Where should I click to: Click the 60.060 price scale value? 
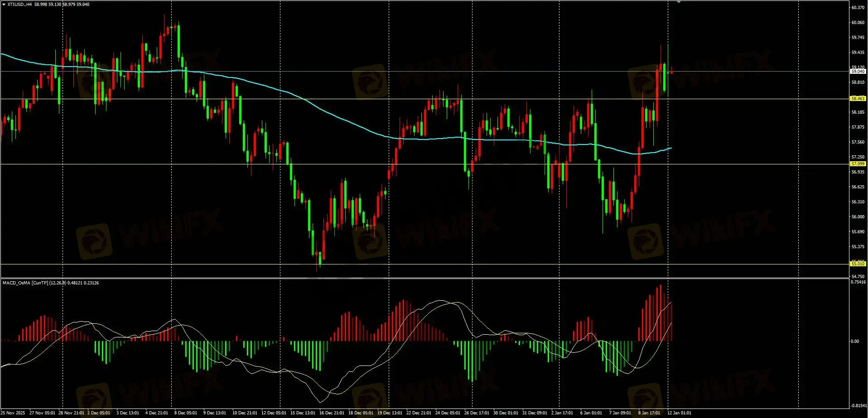click(x=858, y=23)
